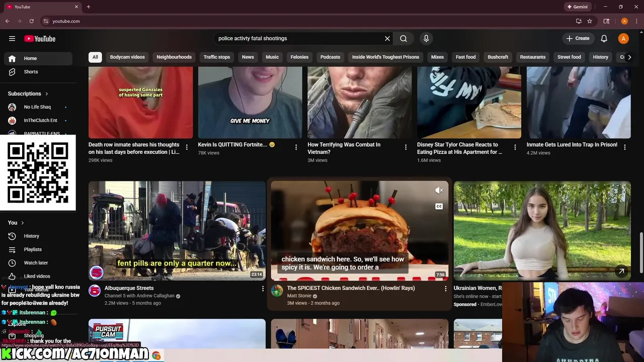Image resolution: width=644 pixels, height=362 pixels.
Task: Show more chips with right arrow
Action: (x=629, y=57)
